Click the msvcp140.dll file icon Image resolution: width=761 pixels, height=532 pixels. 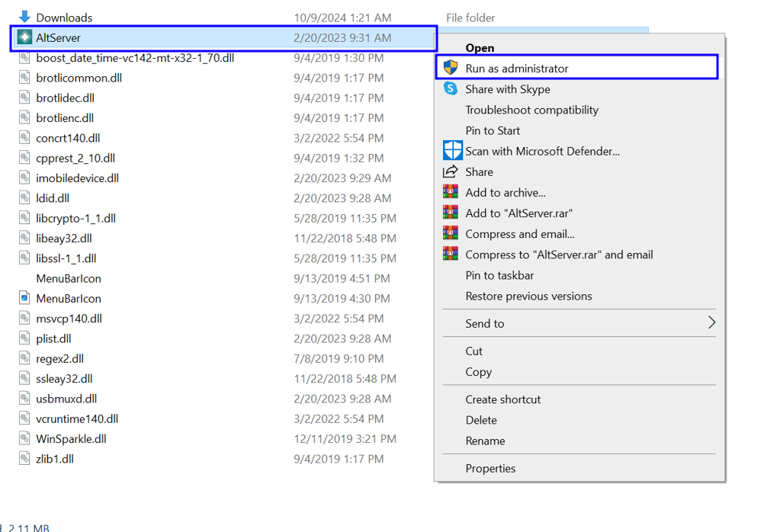[x=24, y=318]
